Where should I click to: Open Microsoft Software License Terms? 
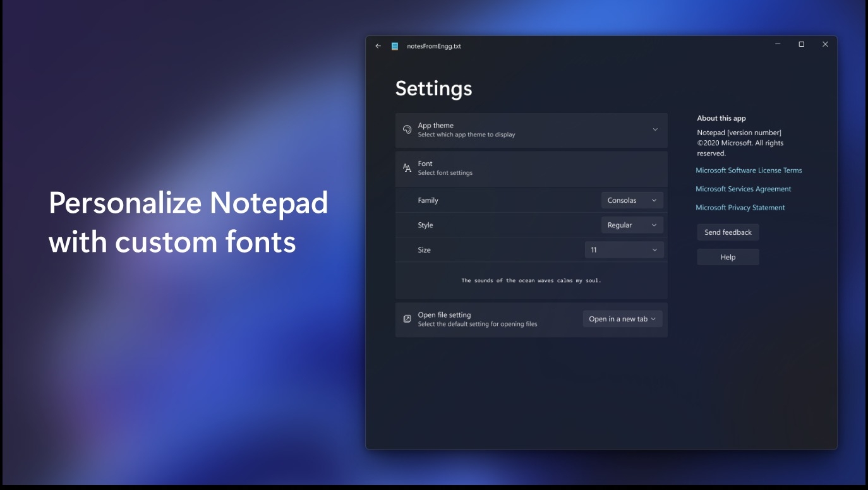[x=749, y=170]
